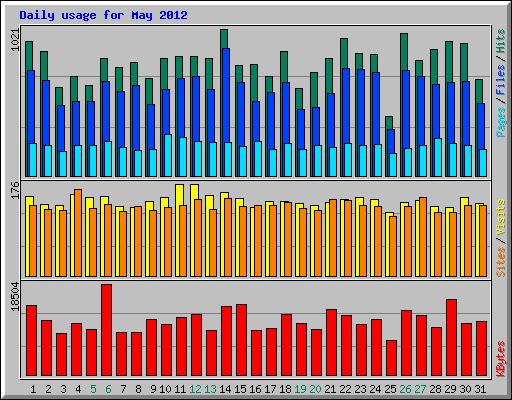Viewport: 512px width, 400px height.
Task: Click green weekend day 19 label
Action: [300, 389]
